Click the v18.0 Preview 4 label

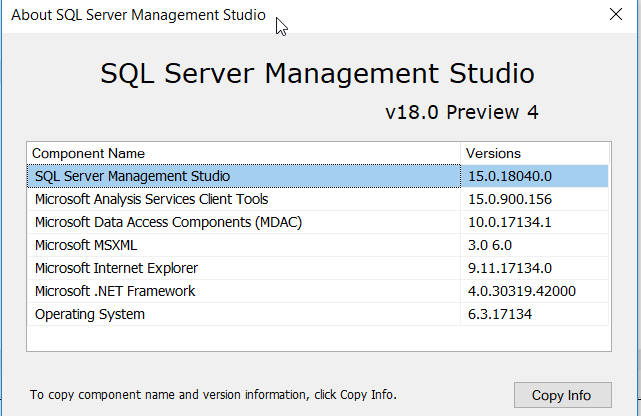(462, 112)
